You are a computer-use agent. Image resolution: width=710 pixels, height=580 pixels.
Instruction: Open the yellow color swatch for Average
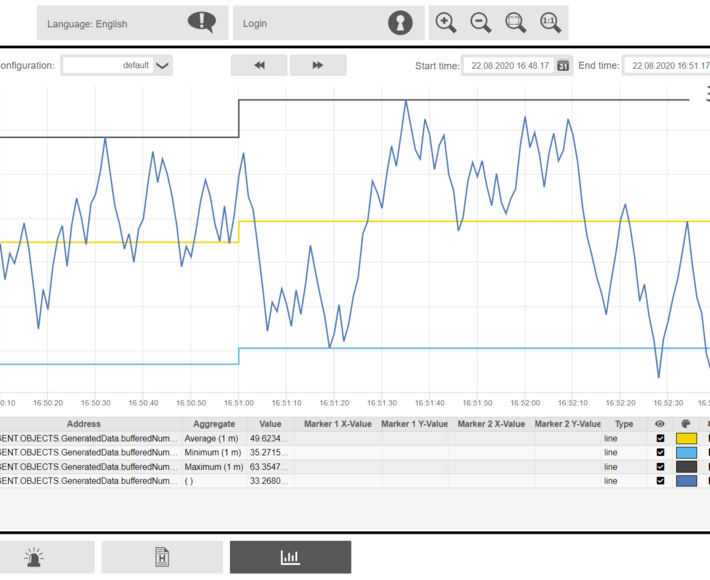pyautogui.click(x=686, y=438)
